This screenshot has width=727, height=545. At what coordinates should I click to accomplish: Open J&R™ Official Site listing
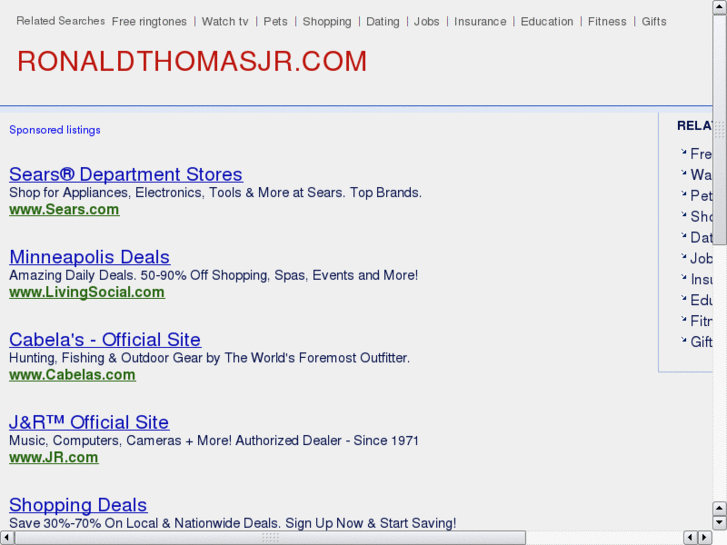coord(89,422)
